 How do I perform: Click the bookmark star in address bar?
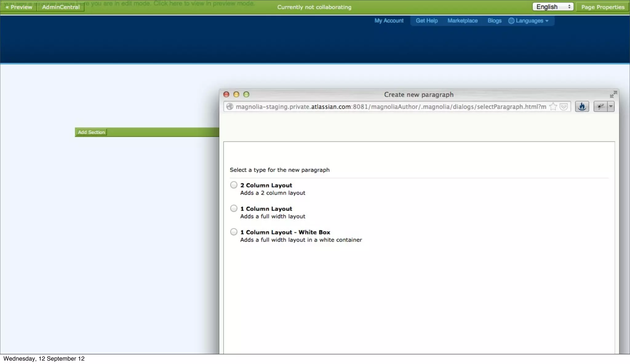553,107
